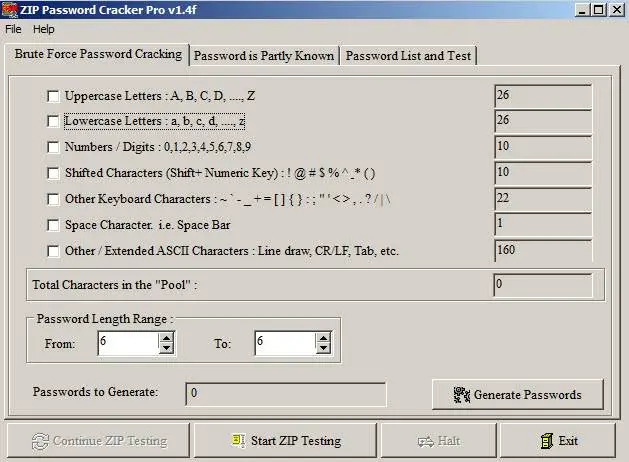The image size is (629, 462).
Task: Click the Space Character count showing 1
Action: (543, 225)
